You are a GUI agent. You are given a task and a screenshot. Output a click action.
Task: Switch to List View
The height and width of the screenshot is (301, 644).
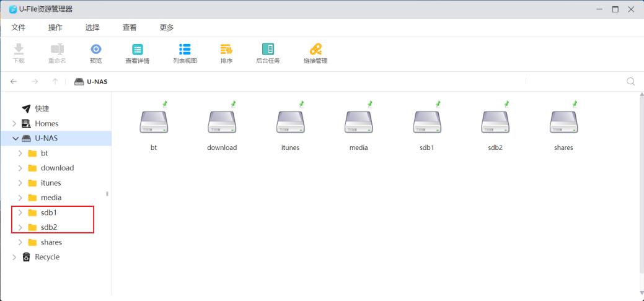coord(185,50)
